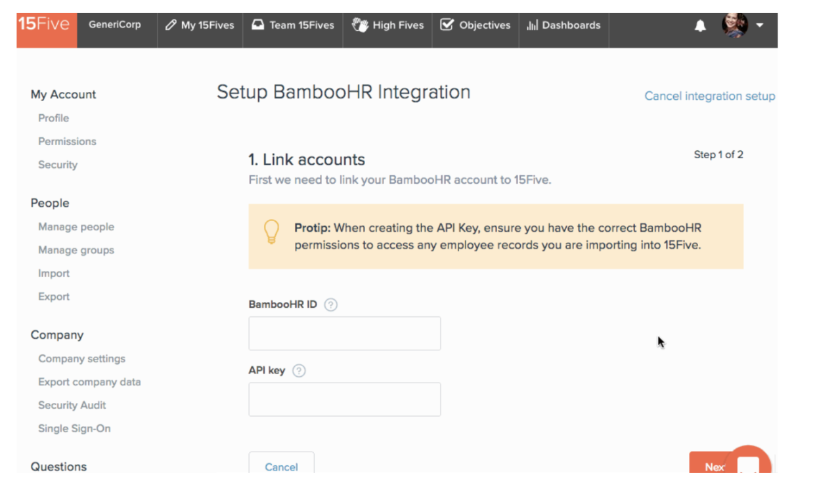817x504 pixels.
Task: Click inside the BambooHR ID field
Action: tap(344, 333)
